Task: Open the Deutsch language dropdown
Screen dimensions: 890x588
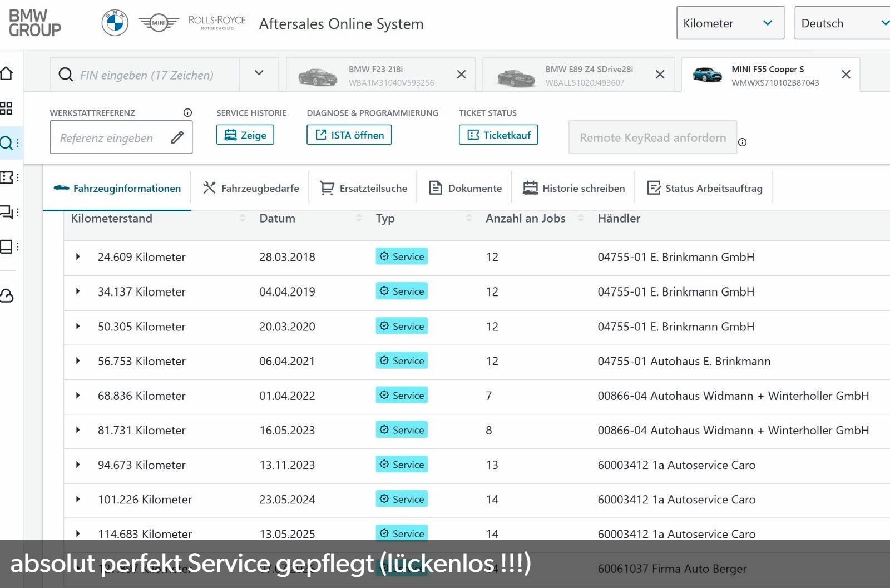Action: click(x=842, y=23)
